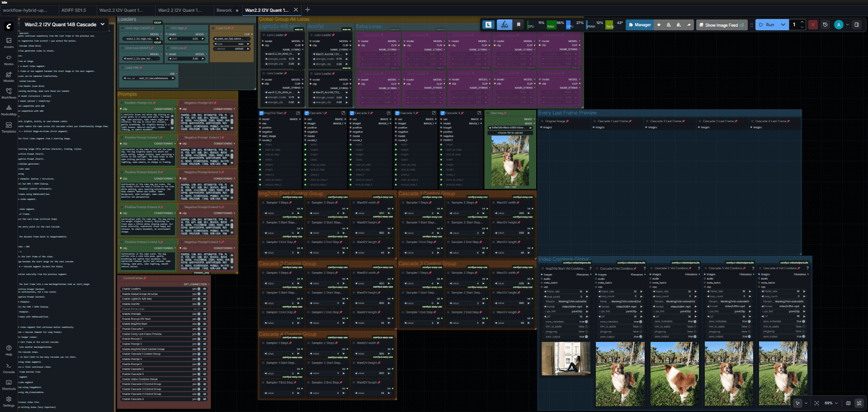Click the star icon beside Manager
Image resolution: width=868 pixels, height=412 pixels.
coord(659,25)
